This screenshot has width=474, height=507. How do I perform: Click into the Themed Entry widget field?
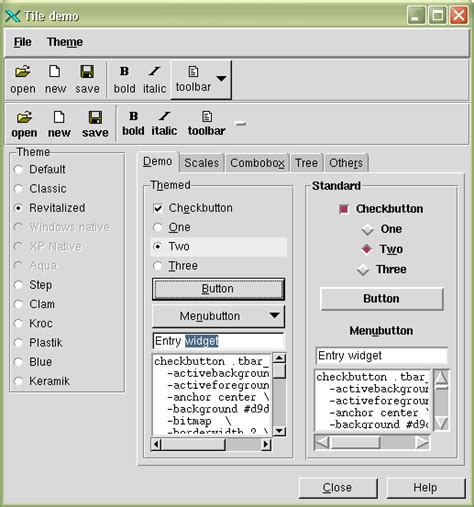(x=218, y=341)
